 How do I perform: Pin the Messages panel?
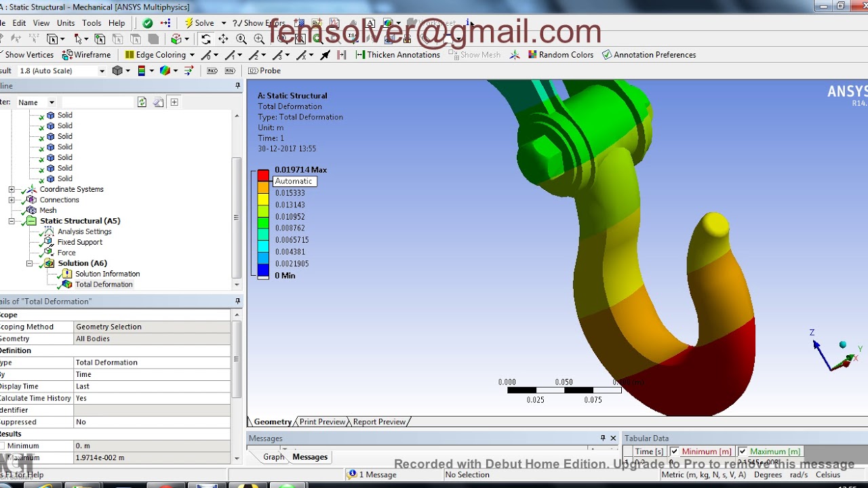click(603, 438)
